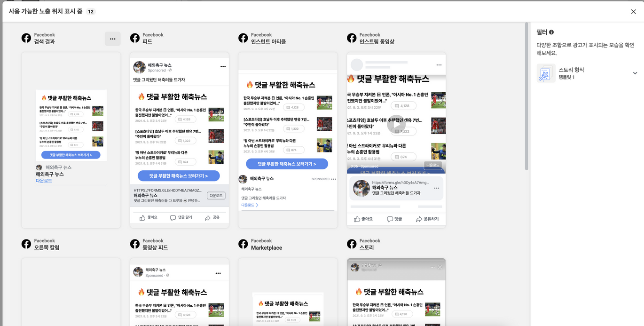The height and width of the screenshot is (326, 644).
Task: Click 다운로드 link in 인스턴트 아티클 preview
Action: coord(248,205)
